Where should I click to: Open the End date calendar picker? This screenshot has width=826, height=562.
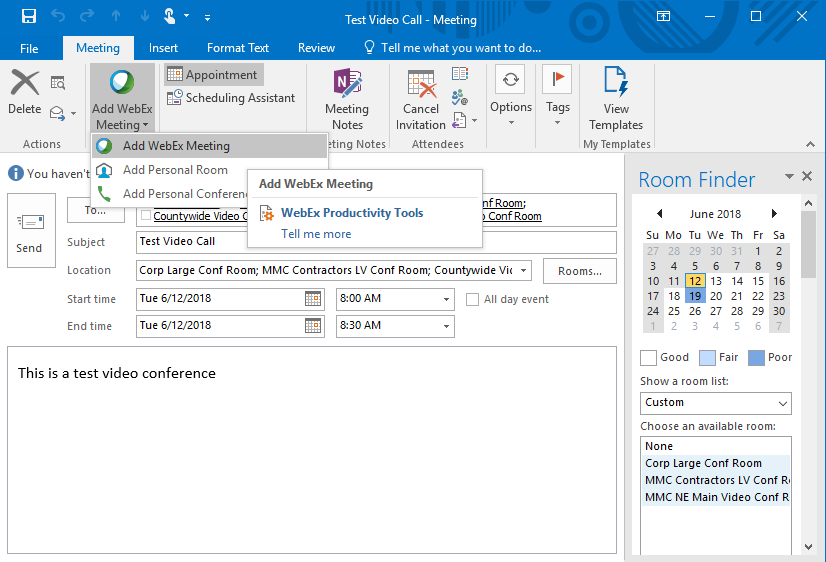tap(313, 326)
